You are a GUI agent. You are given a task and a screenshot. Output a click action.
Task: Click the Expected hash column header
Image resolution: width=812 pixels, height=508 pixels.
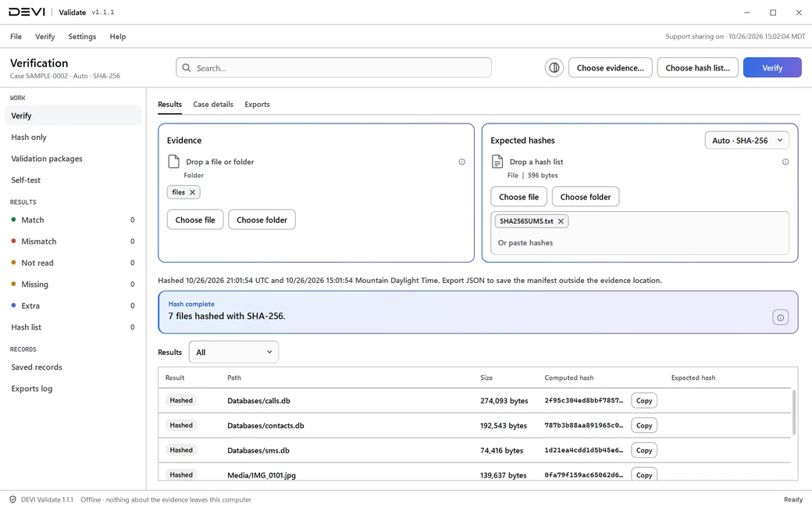693,378
